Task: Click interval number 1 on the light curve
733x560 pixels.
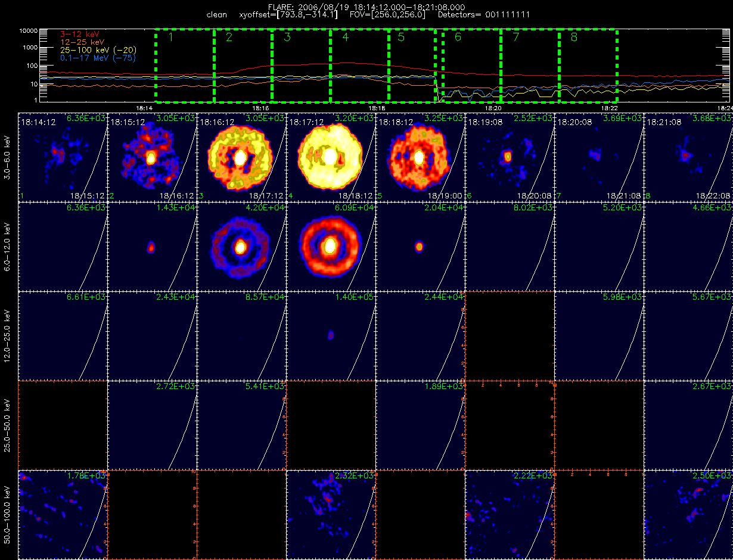Action: tap(170, 38)
